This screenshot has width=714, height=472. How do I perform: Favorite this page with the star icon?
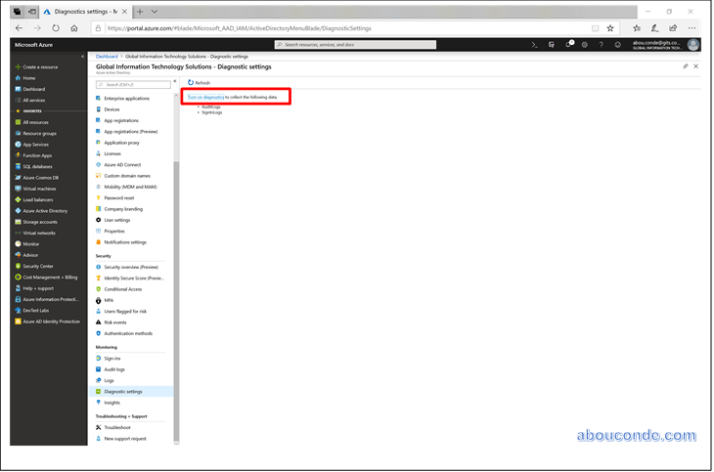tap(610, 28)
